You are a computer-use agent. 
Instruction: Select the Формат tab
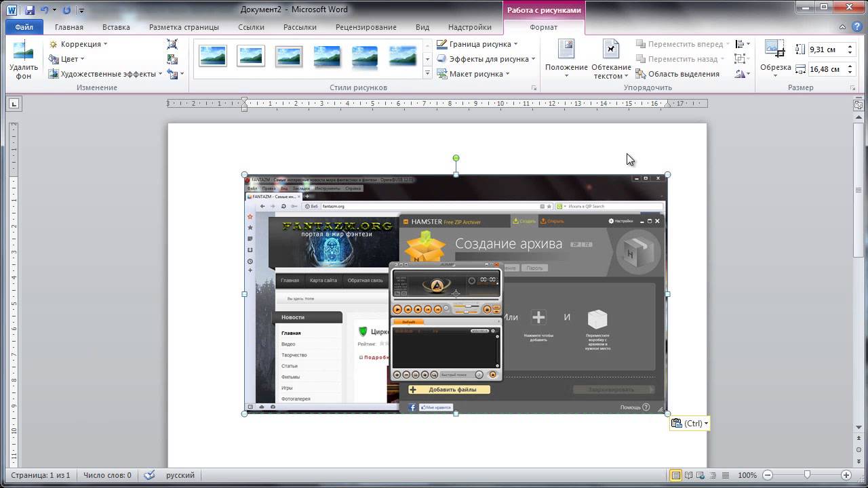click(x=544, y=27)
